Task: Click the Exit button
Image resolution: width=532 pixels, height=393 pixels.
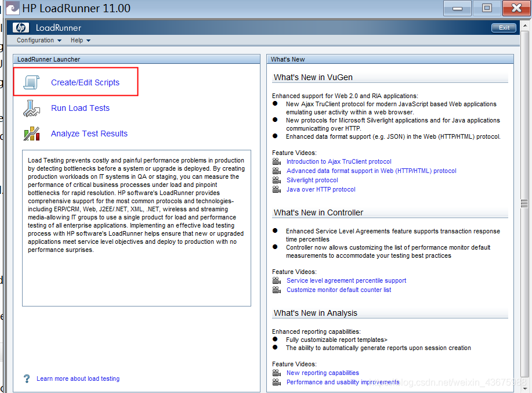Action: 504,28
